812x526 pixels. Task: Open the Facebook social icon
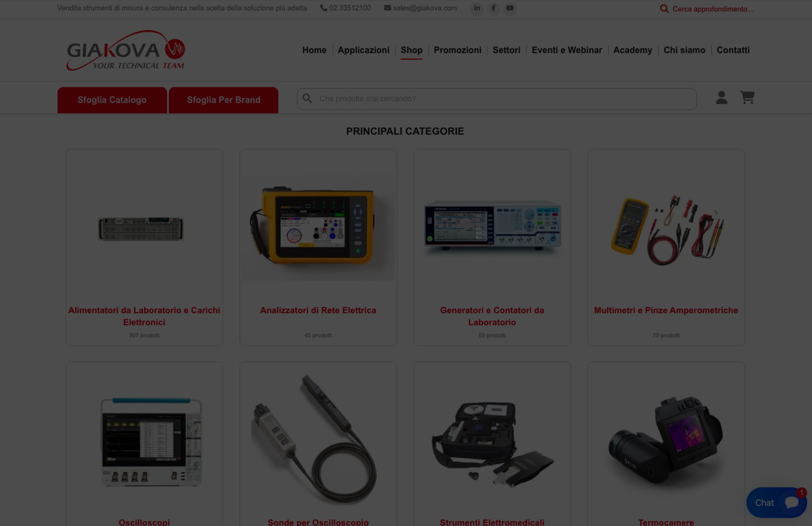pos(493,8)
